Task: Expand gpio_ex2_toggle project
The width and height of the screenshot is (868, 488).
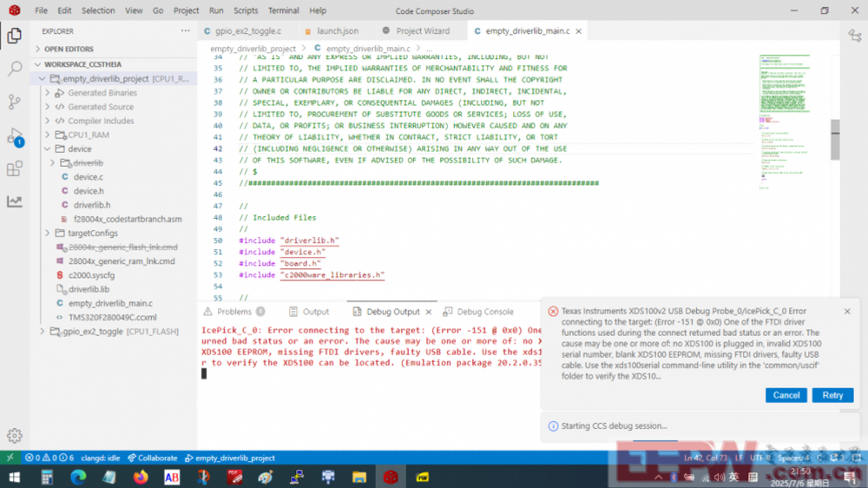Action: point(42,331)
